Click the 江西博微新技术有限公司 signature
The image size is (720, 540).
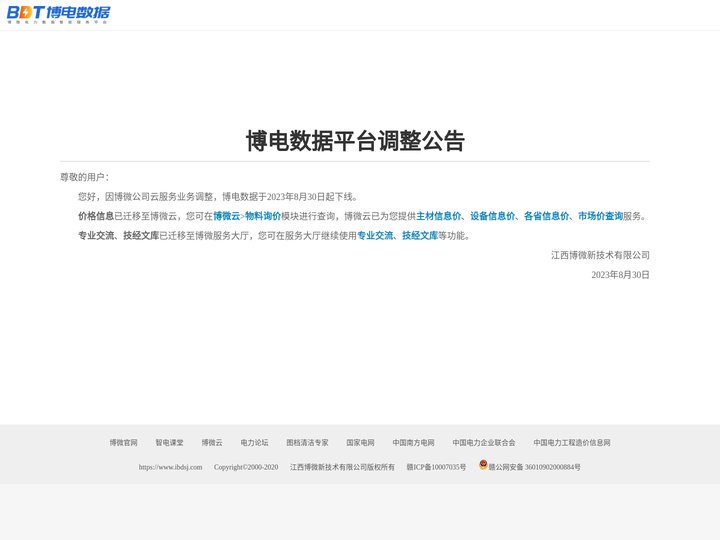coord(600,255)
